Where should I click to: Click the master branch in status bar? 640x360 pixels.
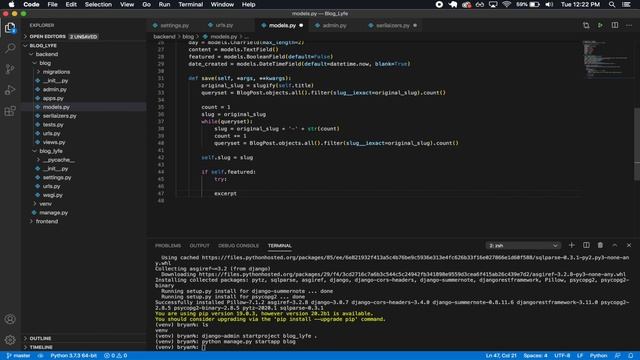18,356
